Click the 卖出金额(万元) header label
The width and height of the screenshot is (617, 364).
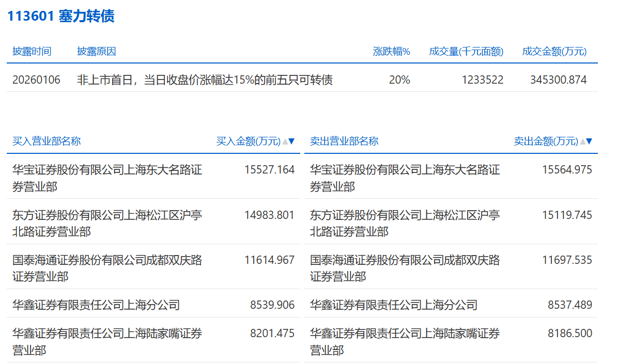[546, 141]
